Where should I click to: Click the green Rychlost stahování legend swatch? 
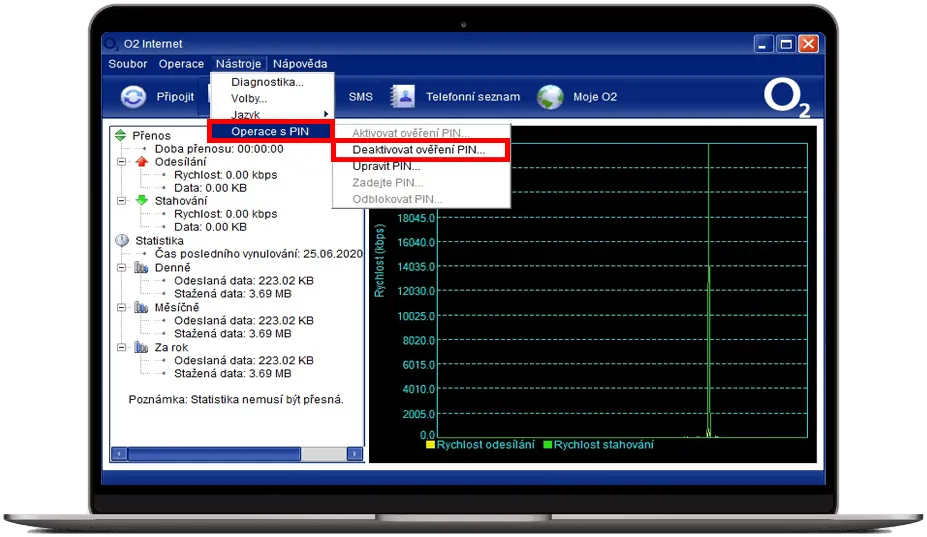(x=547, y=445)
